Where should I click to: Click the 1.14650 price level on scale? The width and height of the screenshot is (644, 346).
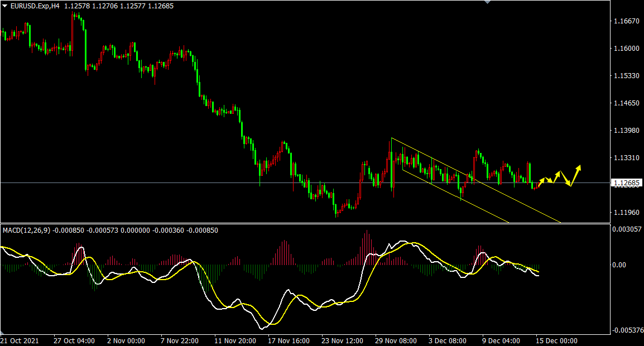[626, 103]
